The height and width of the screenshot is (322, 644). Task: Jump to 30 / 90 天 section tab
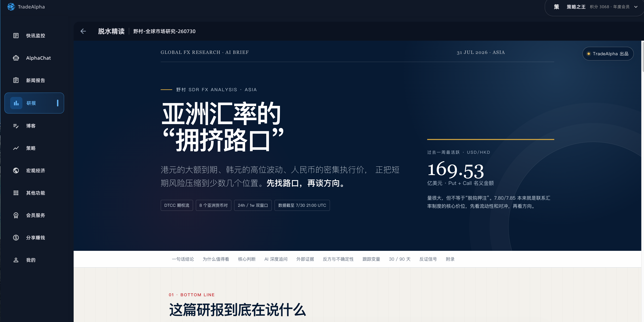(x=400, y=259)
